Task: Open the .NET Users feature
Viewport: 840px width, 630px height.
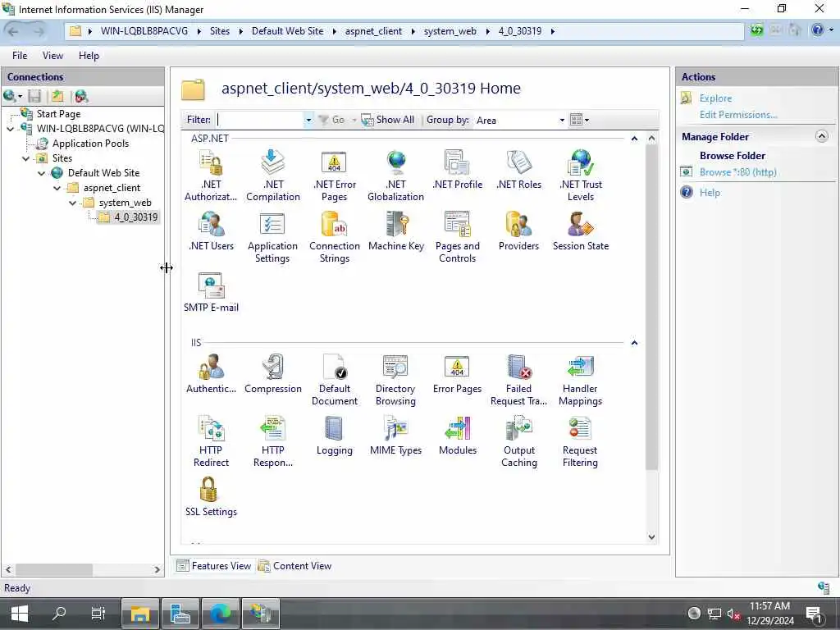Action: point(211,231)
